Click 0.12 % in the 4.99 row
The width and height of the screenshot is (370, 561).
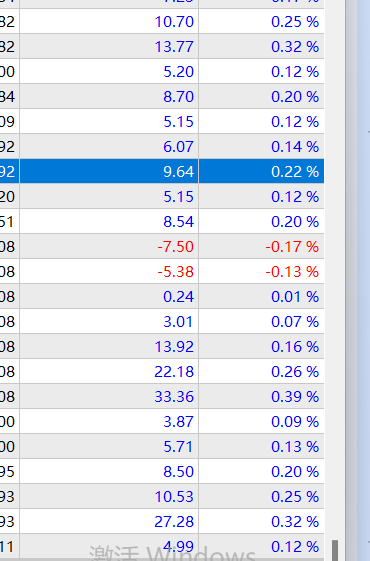(x=295, y=547)
